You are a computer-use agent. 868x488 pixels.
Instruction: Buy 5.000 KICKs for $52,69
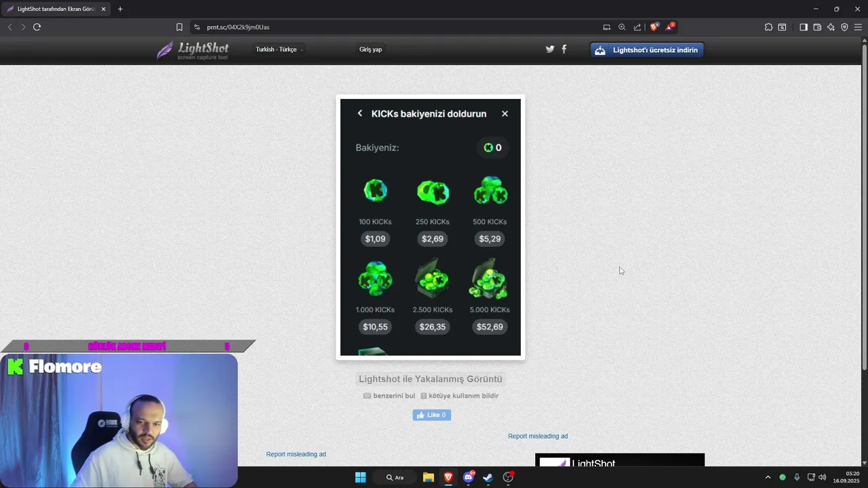point(490,327)
